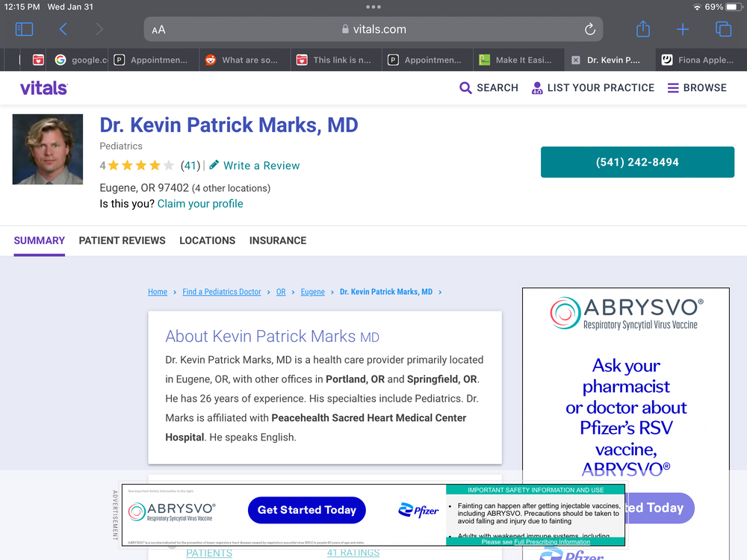Click ABRYSVO logo in sidebar ad
Image resolution: width=747 pixels, height=560 pixels.
pyautogui.click(x=626, y=314)
